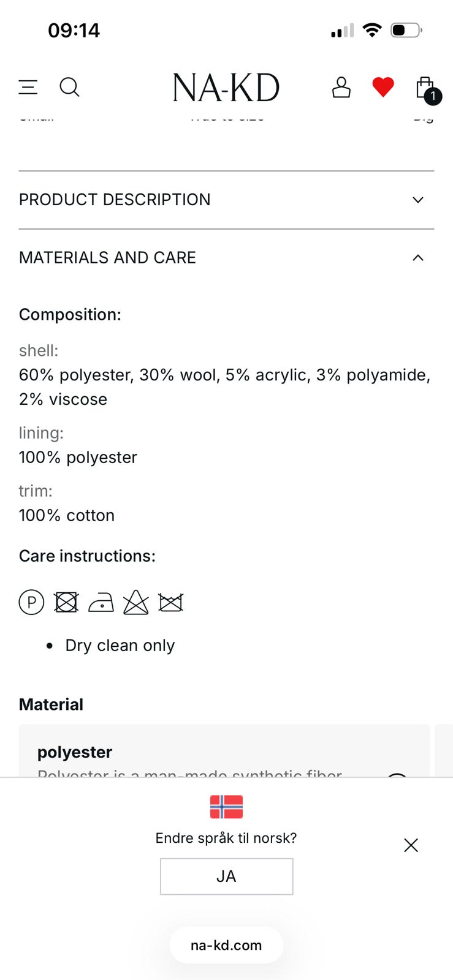This screenshot has width=453, height=980.
Task: Tap the dry clean P symbol
Action: click(31, 602)
